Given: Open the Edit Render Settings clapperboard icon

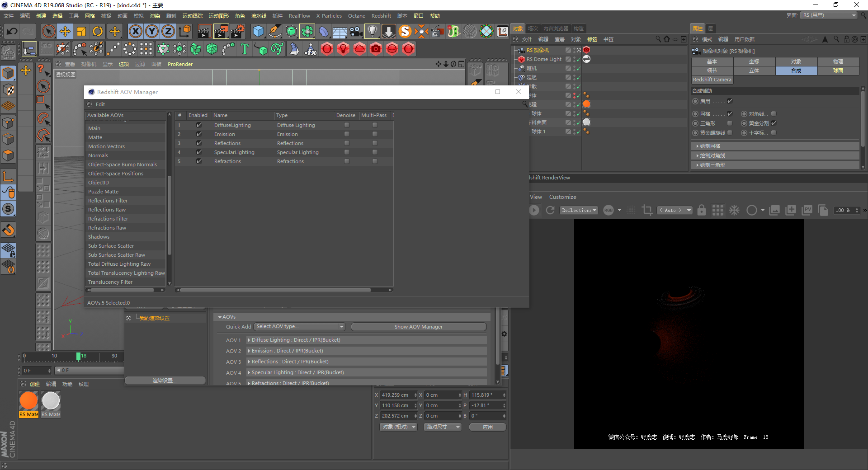Looking at the screenshot, I should 237,31.
